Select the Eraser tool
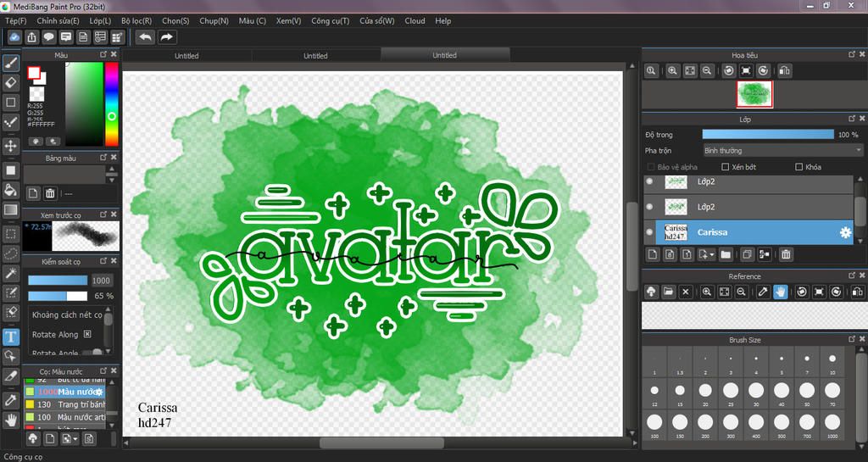 pyautogui.click(x=10, y=83)
